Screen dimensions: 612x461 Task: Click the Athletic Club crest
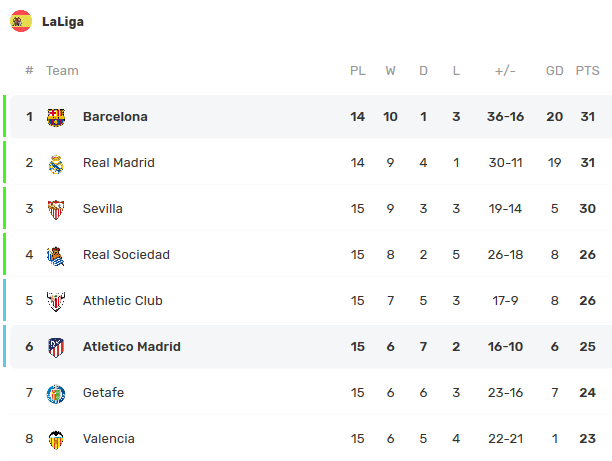coord(57,301)
